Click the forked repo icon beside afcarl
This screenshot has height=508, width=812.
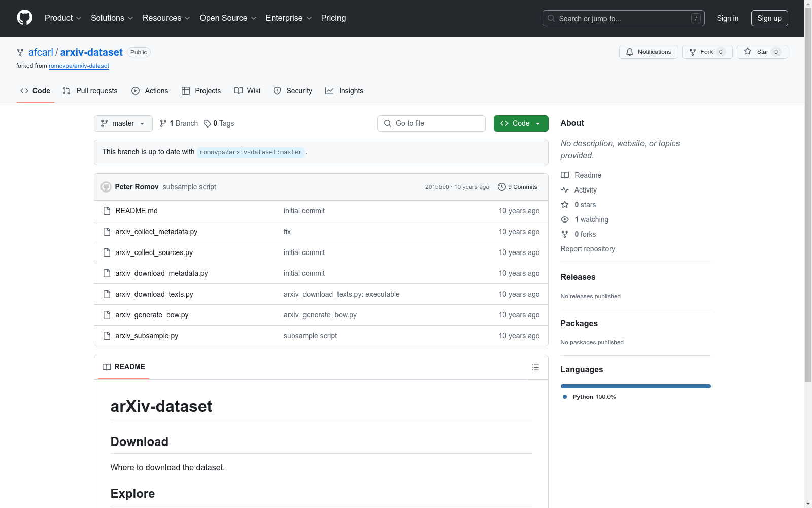[x=20, y=52]
